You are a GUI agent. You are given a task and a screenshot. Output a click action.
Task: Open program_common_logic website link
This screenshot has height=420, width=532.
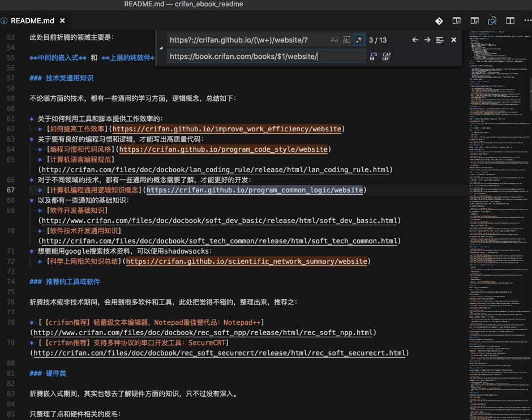[255, 190]
